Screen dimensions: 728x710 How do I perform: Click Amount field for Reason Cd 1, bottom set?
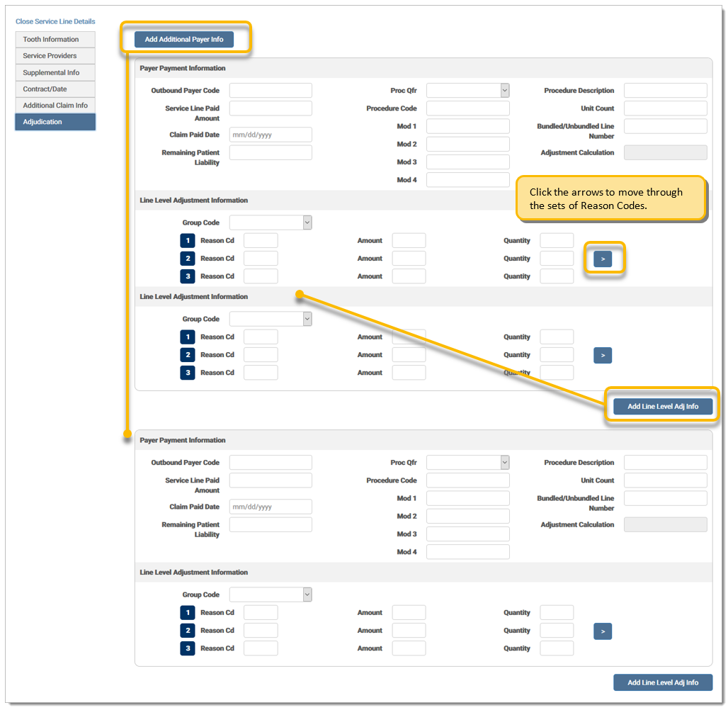(409, 612)
